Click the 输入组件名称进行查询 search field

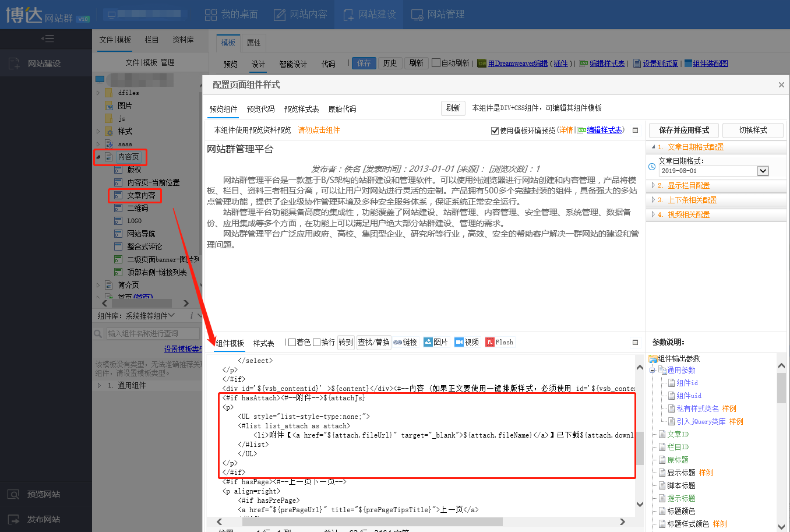click(153, 334)
